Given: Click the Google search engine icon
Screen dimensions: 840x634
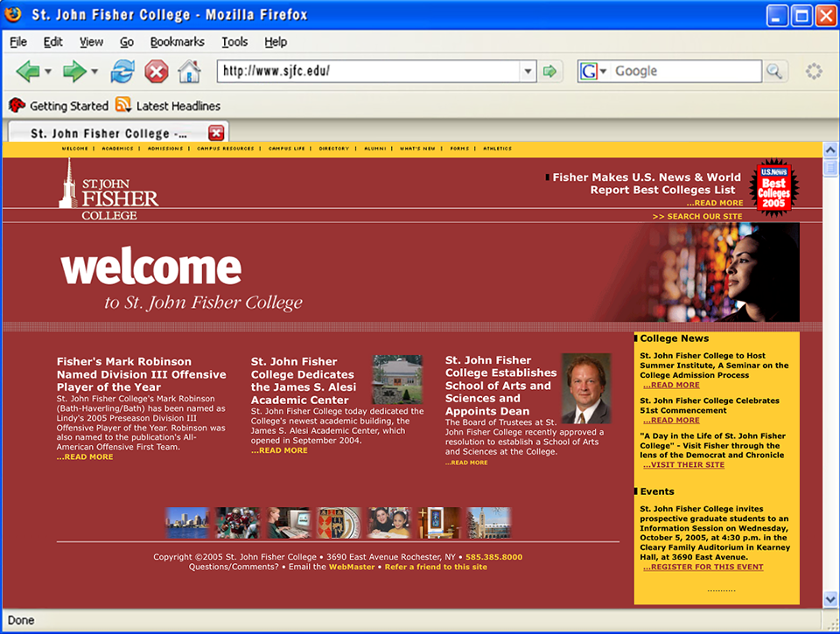Looking at the screenshot, I should coord(589,71).
